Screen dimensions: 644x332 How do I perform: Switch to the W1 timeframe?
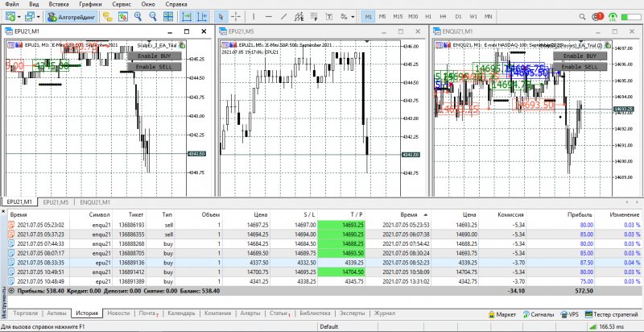click(473, 17)
